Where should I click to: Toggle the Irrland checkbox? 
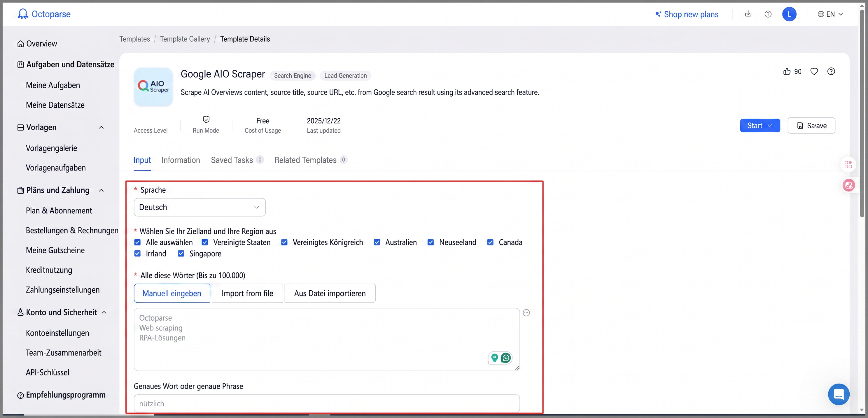[x=137, y=253]
